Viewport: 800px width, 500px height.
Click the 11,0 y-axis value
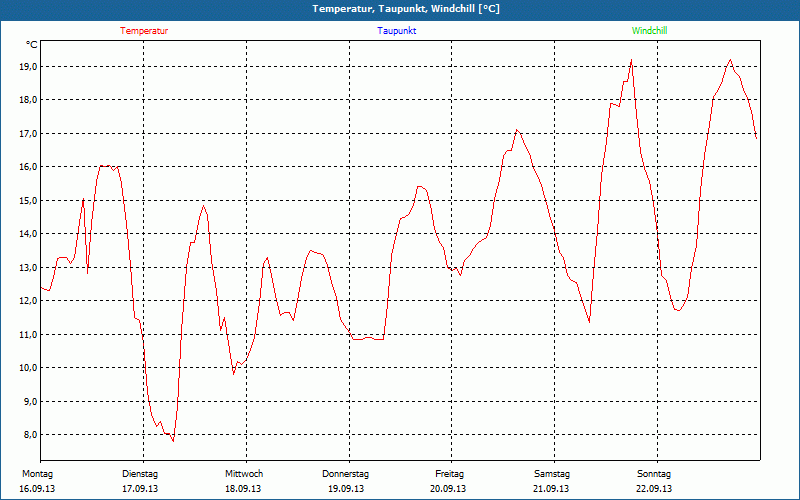29,335
